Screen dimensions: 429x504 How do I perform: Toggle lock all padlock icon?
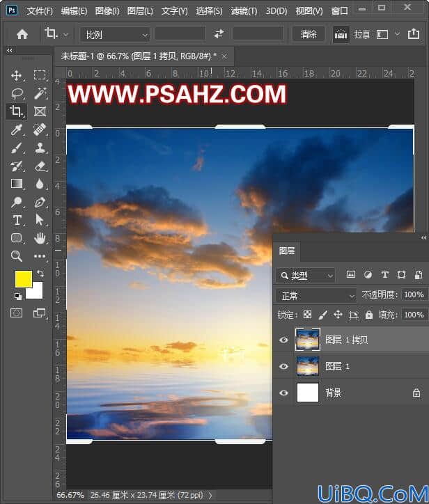tap(369, 315)
